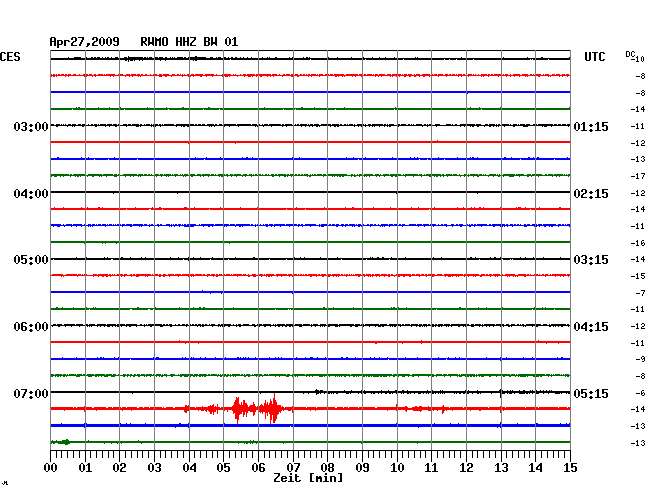Select the station header RWMO HHZ BW 01
Image resolution: width=650 pixels, height=494 pixels.
(x=189, y=42)
